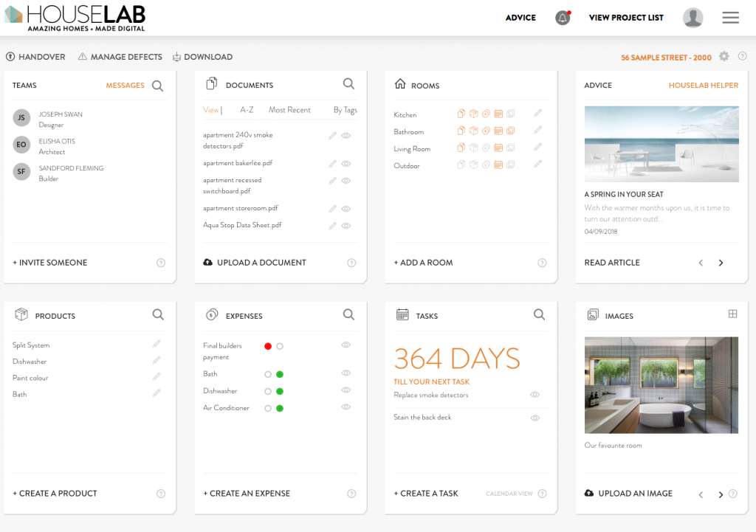Viewport: 756px width, 532px height.
Task: Select empty status circle for Bath expense
Action: (x=268, y=374)
